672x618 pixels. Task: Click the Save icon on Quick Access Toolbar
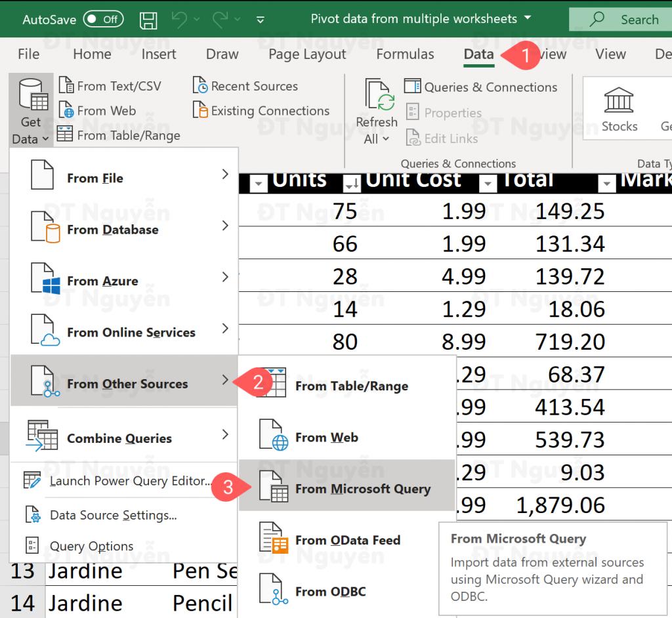(x=148, y=19)
